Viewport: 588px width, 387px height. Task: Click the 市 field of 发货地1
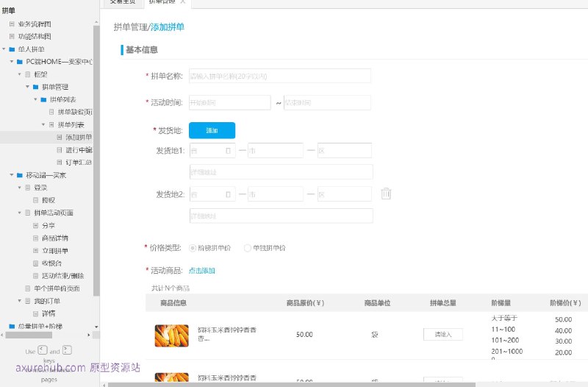pos(275,151)
